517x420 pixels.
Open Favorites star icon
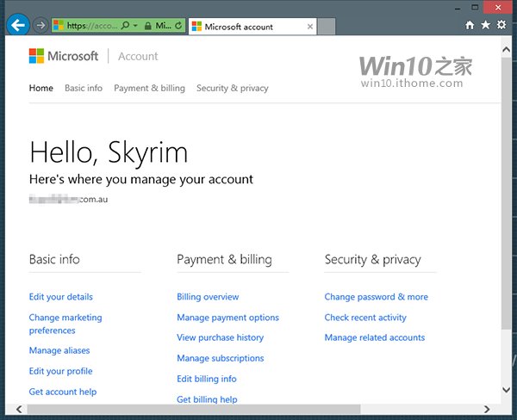point(485,25)
